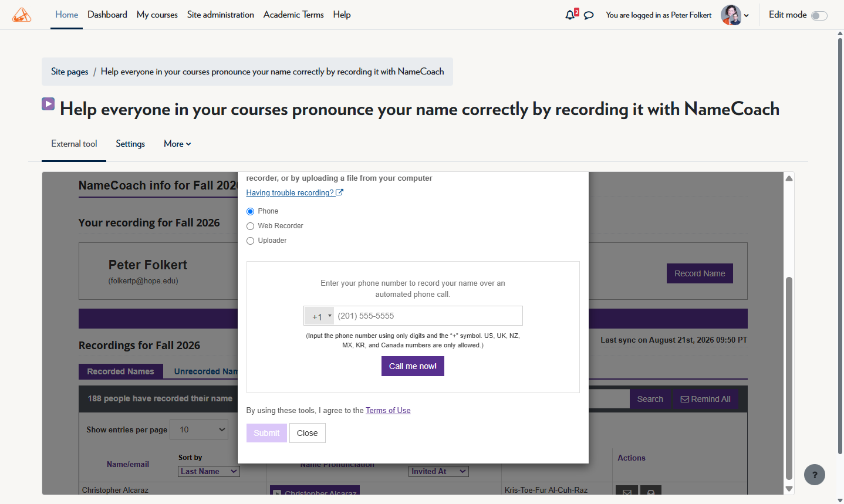Click the Moodle site logo

click(x=22, y=15)
